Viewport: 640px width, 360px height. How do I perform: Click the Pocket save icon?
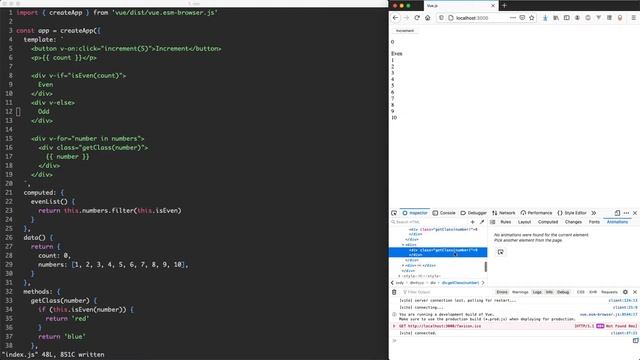[522, 18]
